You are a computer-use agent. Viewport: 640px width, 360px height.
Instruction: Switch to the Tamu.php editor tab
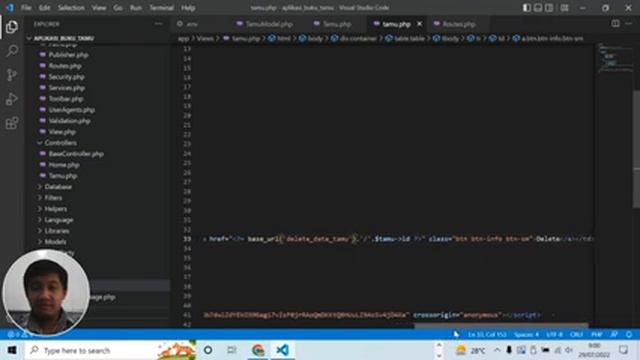336,24
